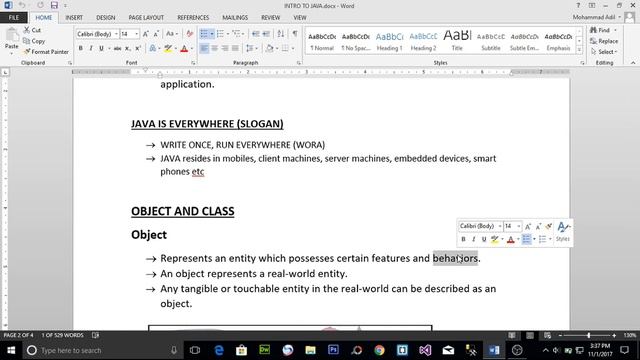Undo last action in Quick Access Toolbar

[x=22, y=5]
